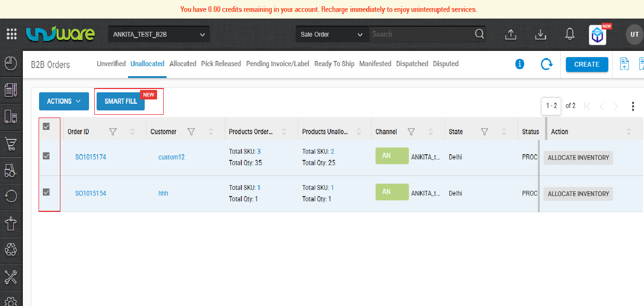Select the shopping cart sidebar icon
Screen dimensions: 644x306
[11, 144]
